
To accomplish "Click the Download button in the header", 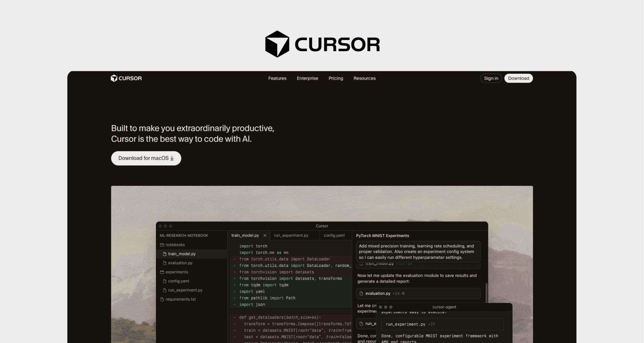I will click(x=518, y=78).
